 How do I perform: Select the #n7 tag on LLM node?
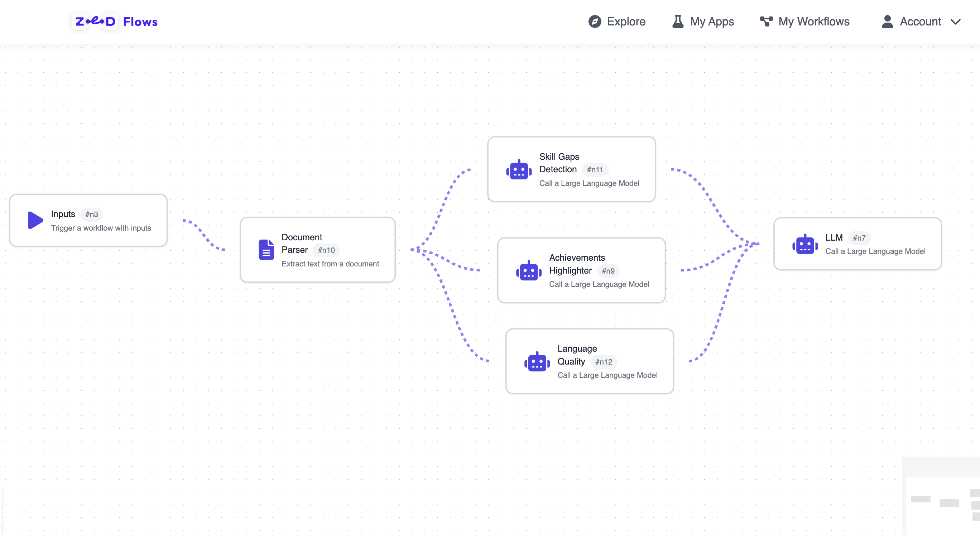(x=859, y=238)
